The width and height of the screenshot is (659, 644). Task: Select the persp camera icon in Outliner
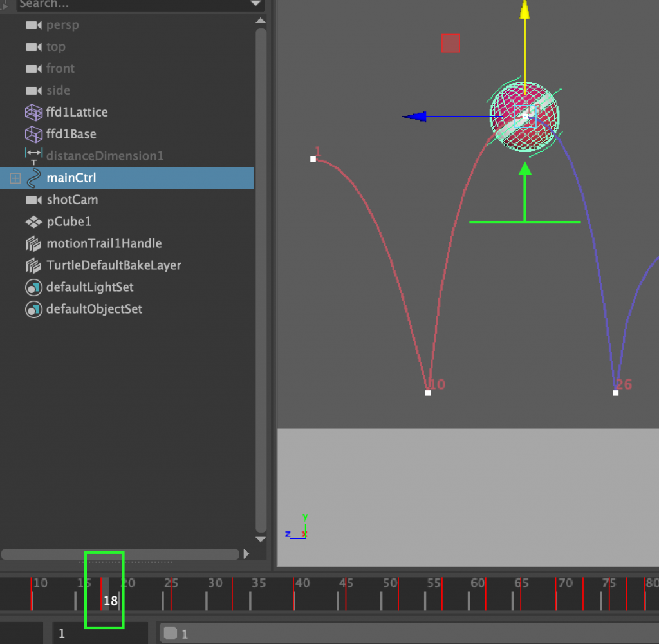32,25
